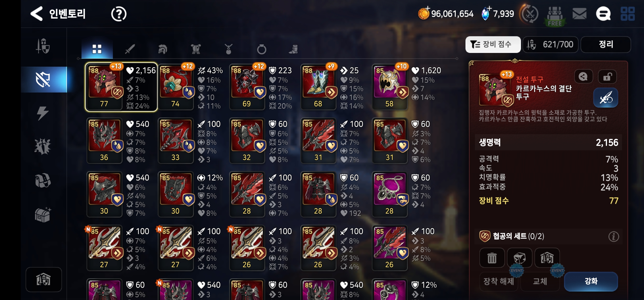Click the 강화 enhance button

pyautogui.click(x=591, y=281)
